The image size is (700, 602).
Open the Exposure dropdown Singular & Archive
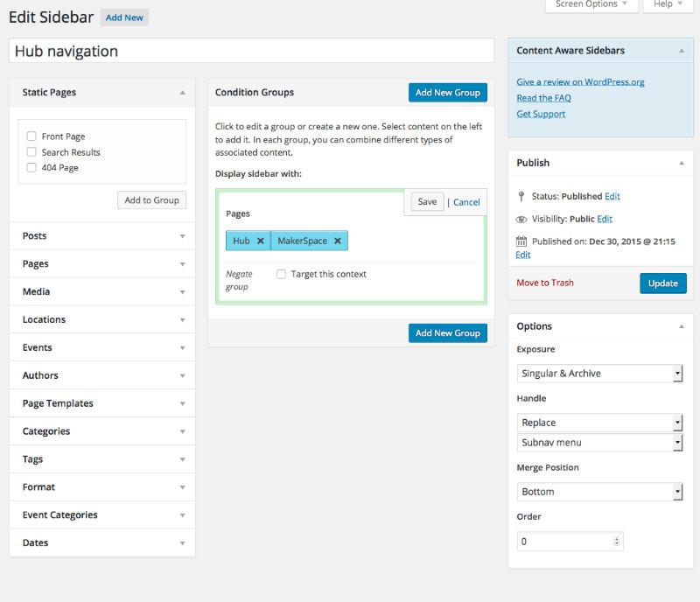(599, 374)
